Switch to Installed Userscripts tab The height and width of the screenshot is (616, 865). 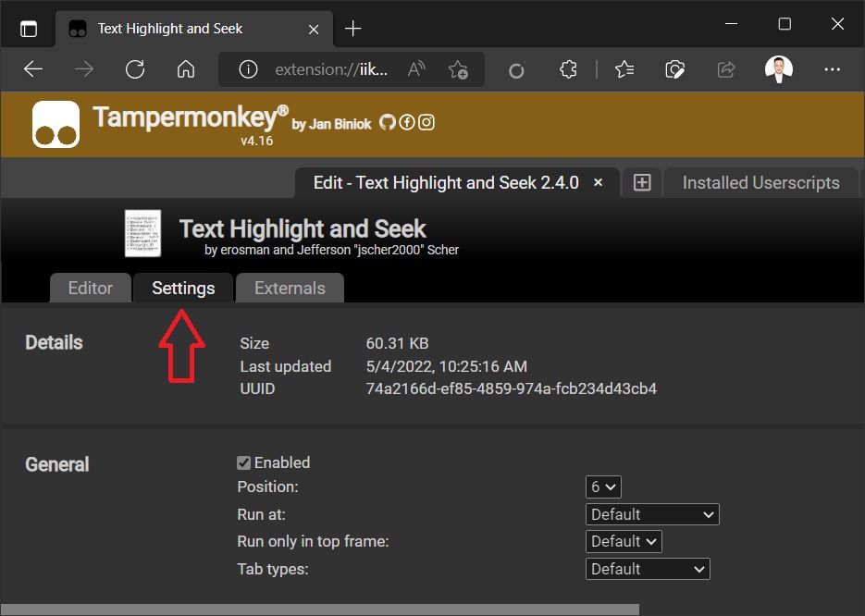pos(760,182)
